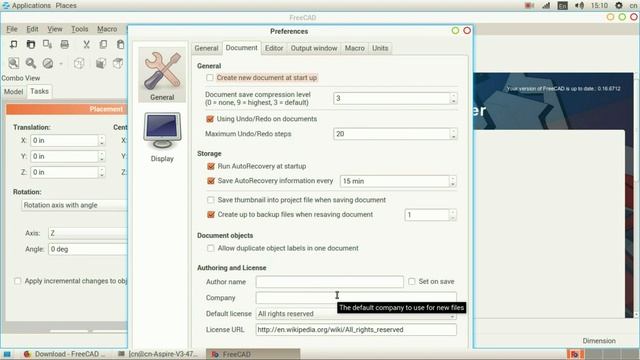Click the Fit all zoom icon
Image resolution: width=640 pixels, height=360 pixels.
click(13, 63)
